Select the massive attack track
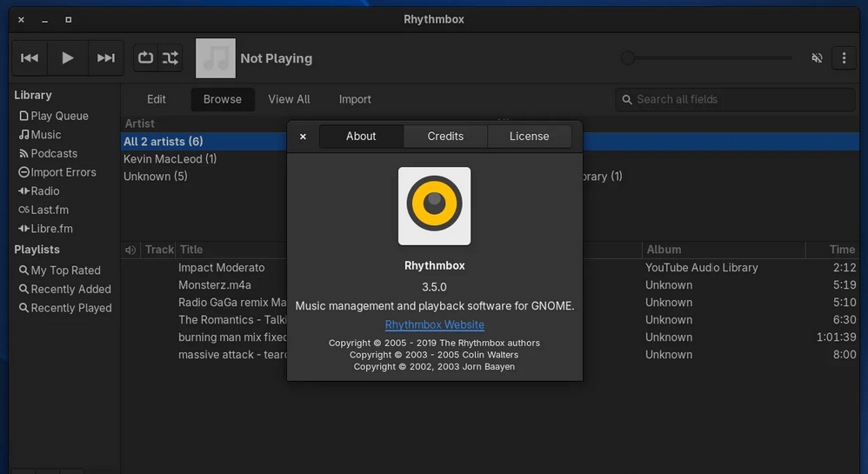 coord(232,354)
